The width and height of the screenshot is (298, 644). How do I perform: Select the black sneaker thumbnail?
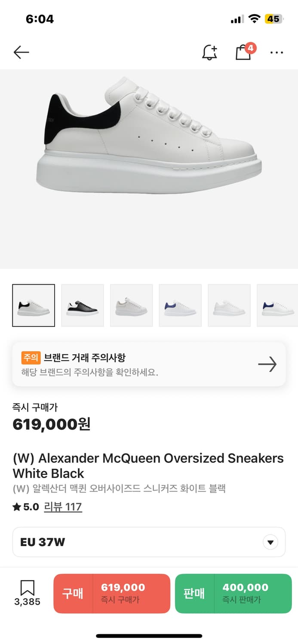click(83, 305)
